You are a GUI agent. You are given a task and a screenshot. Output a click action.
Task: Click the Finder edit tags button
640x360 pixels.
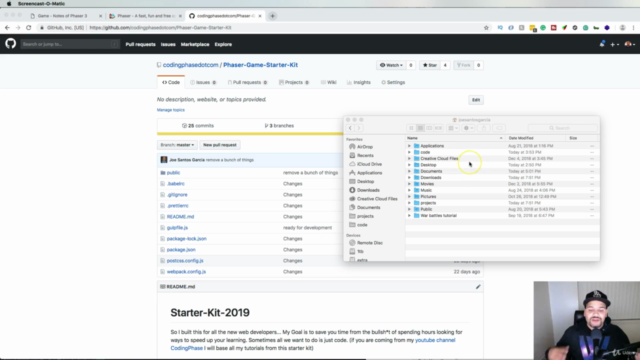pyautogui.click(x=499, y=128)
